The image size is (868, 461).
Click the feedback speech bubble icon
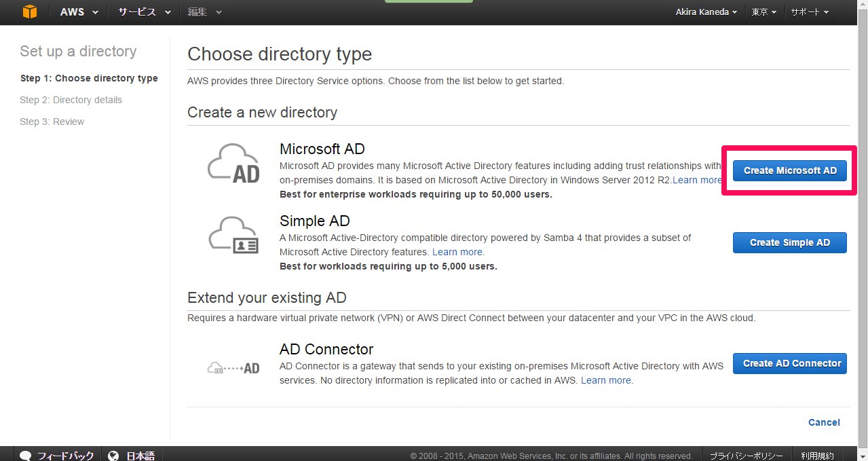click(x=26, y=456)
